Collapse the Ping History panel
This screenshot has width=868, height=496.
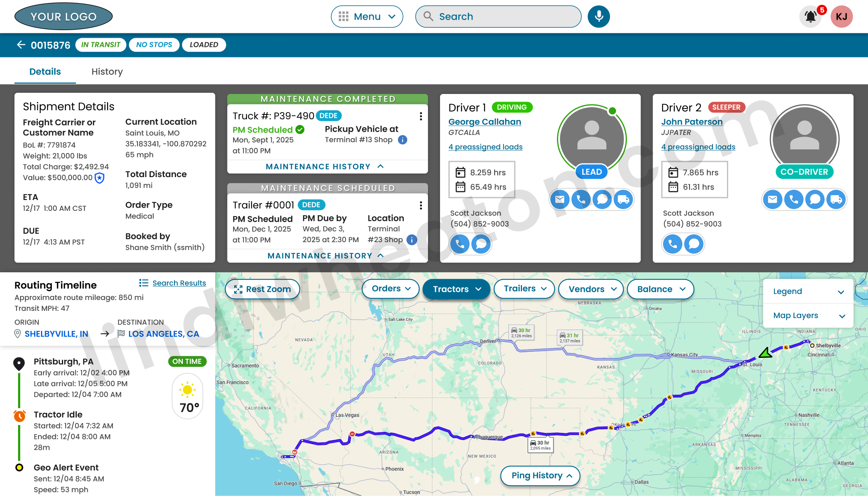click(540, 476)
